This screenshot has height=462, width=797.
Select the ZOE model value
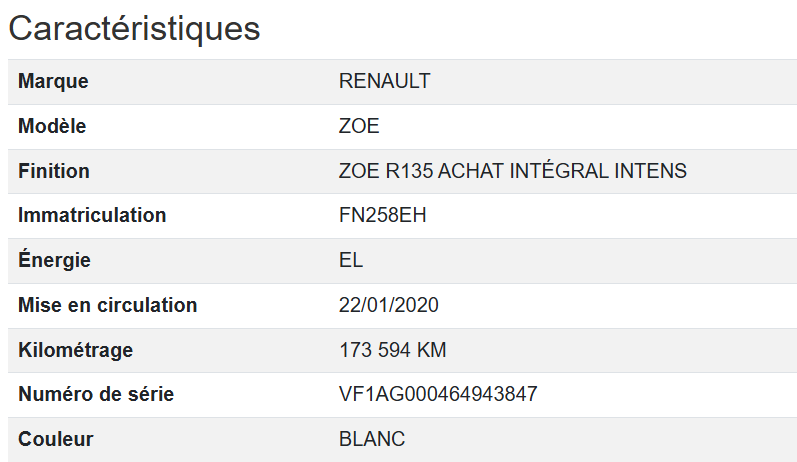point(359,127)
